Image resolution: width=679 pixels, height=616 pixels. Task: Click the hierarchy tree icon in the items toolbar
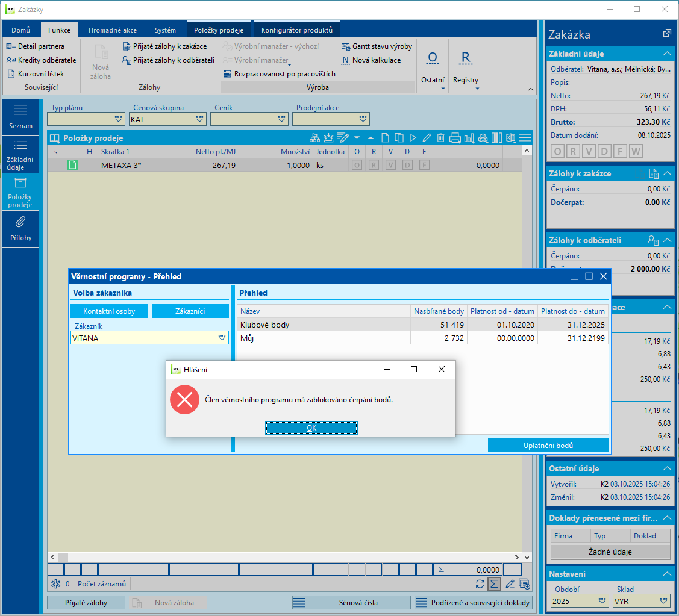(x=315, y=138)
